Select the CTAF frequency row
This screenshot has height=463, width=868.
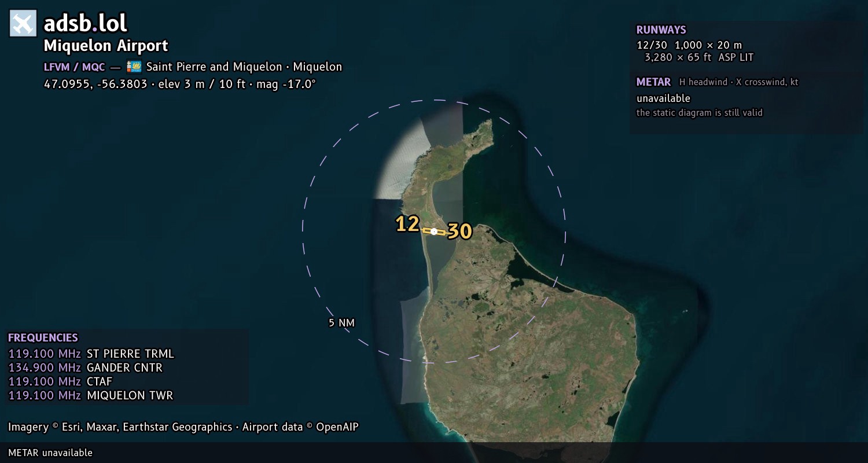click(x=60, y=381)
